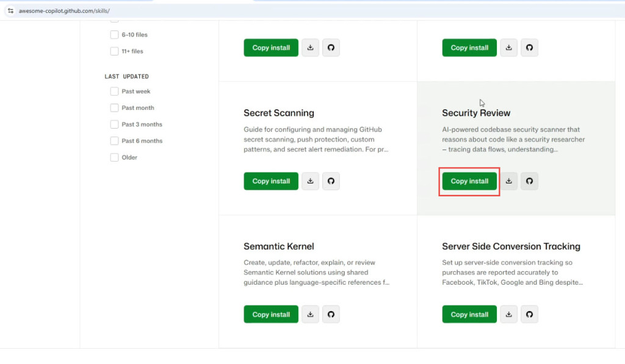
Task: Click the Secret Scanning card title
Action: [x=279, y=113]
